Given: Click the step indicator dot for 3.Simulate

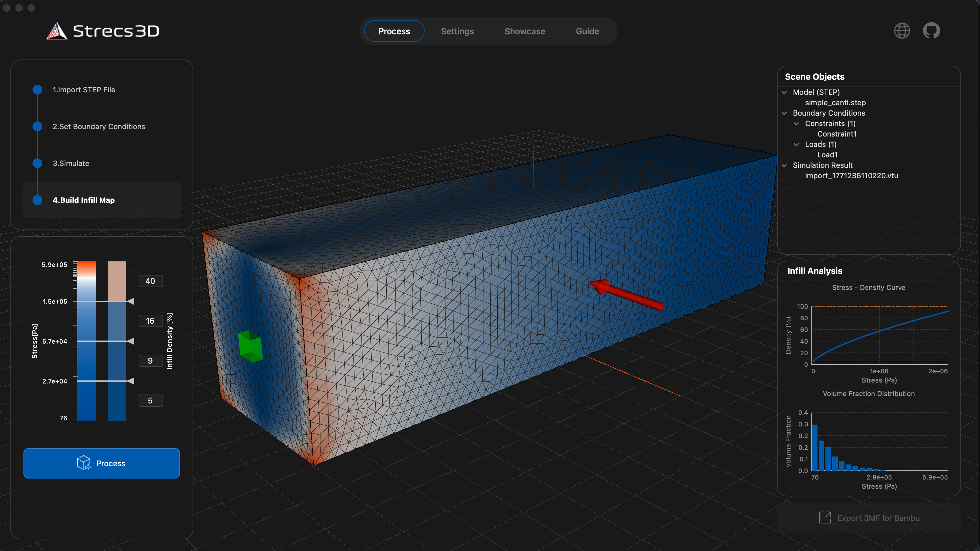Looking at the screenshot, I should click(x=37, y=163).
